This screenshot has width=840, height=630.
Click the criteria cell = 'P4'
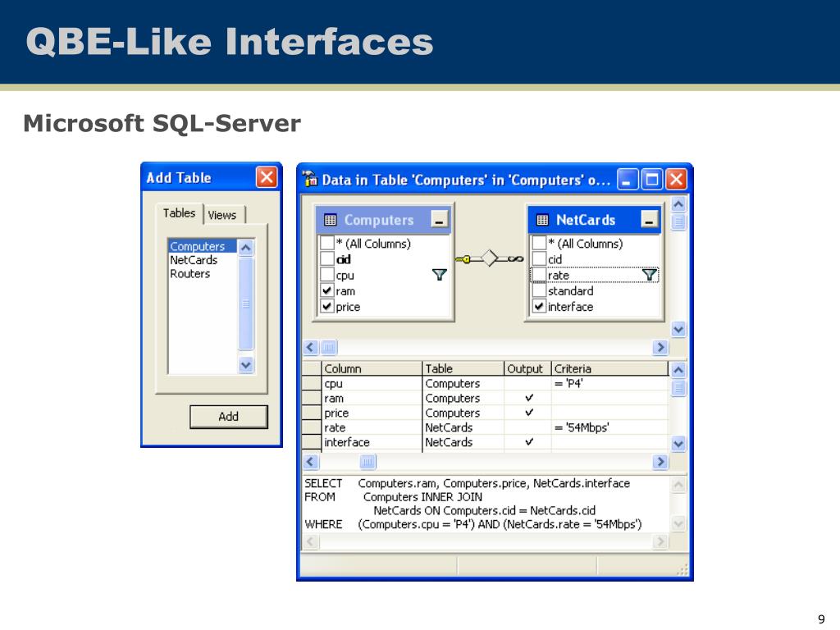[x=610, y=384]
